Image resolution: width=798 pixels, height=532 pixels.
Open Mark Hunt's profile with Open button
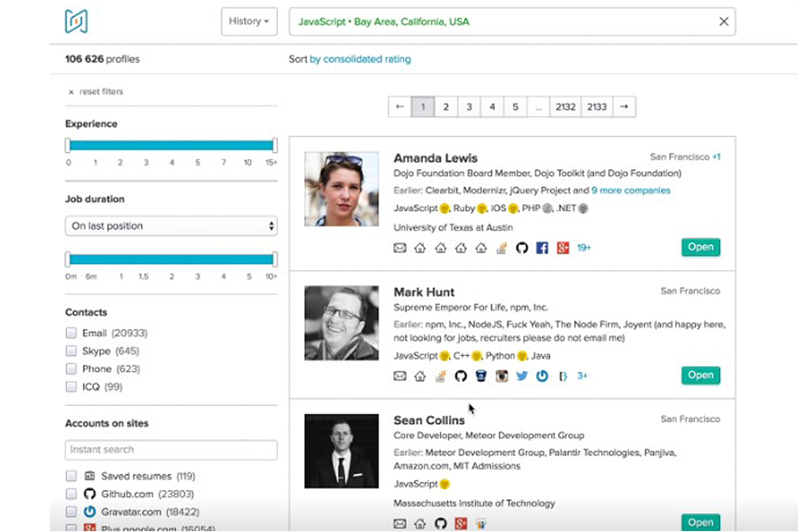700,375
